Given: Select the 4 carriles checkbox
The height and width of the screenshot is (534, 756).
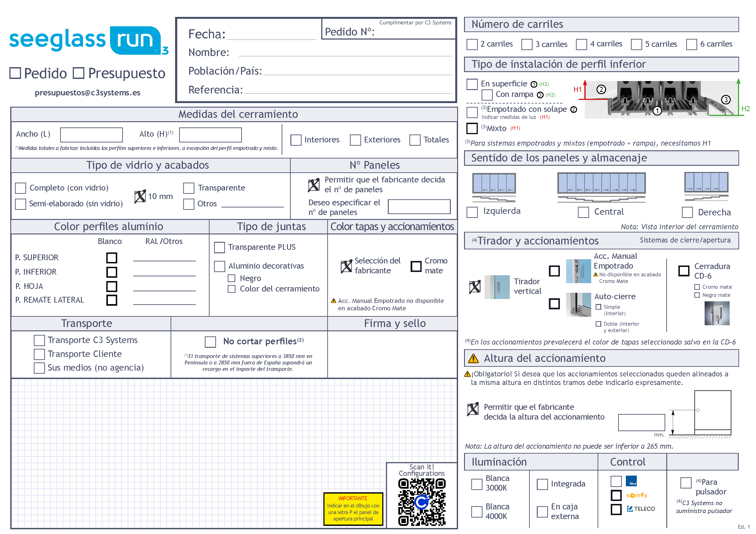Looking at the screenshot, I should coord(582,44).
